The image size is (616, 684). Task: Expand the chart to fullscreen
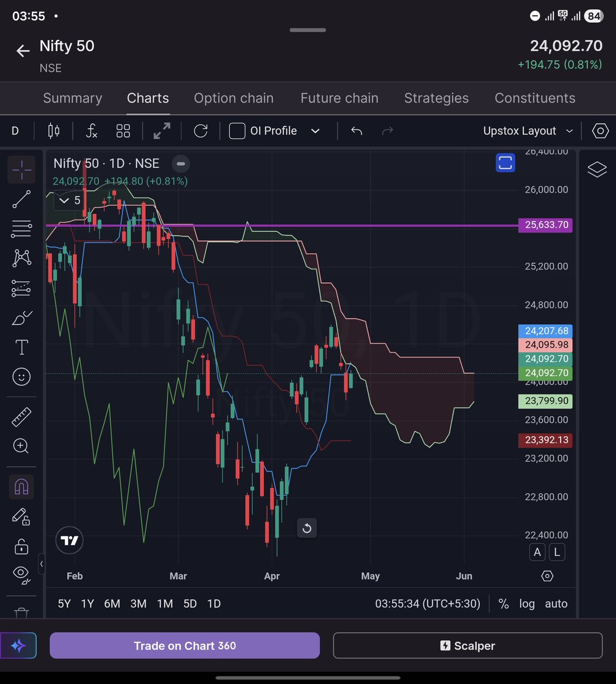click(162, 131)
